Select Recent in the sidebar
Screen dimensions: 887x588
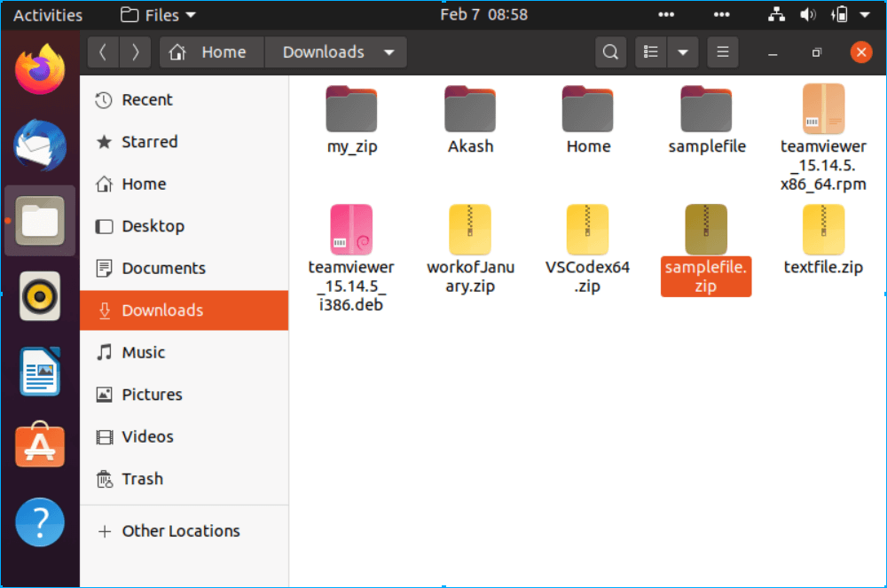coord(146,100)
